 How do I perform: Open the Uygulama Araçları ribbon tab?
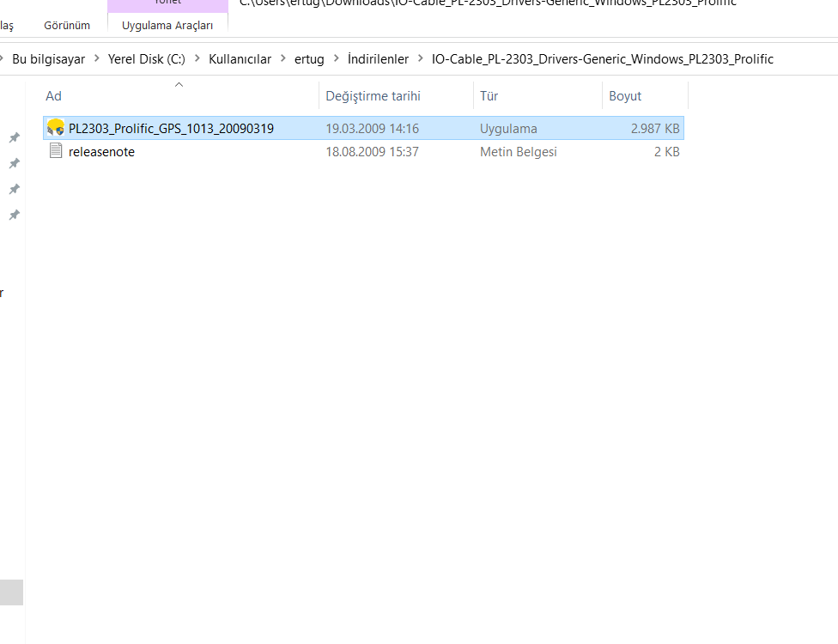click(x=167, y=25)
